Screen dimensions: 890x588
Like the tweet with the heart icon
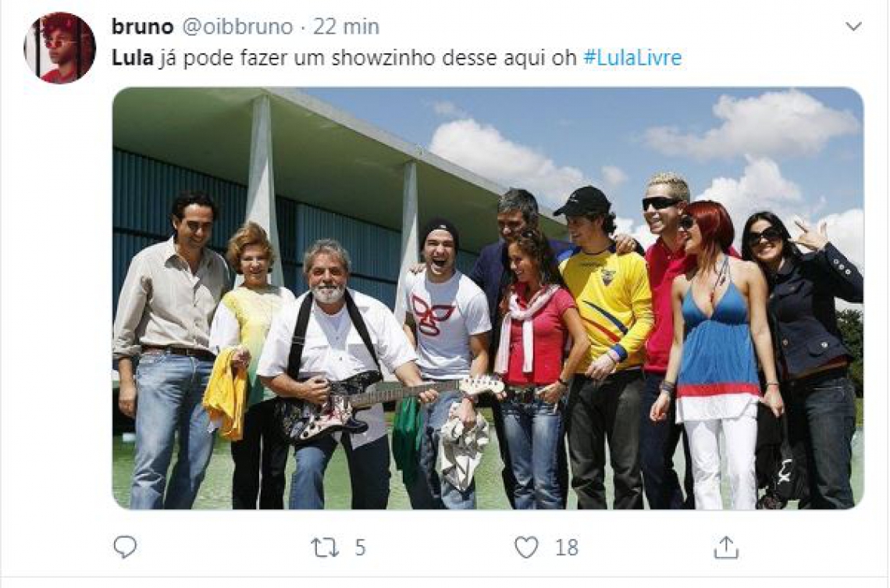coord(526,547)
